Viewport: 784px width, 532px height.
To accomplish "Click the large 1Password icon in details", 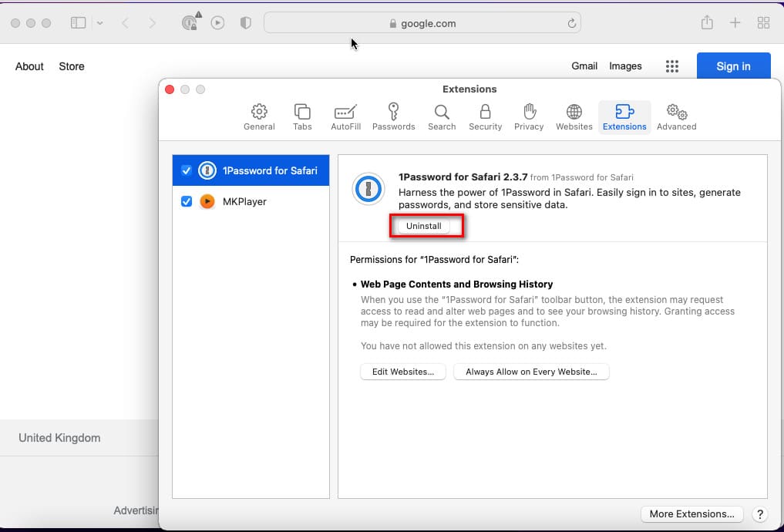I will click(x=368, y=189).
